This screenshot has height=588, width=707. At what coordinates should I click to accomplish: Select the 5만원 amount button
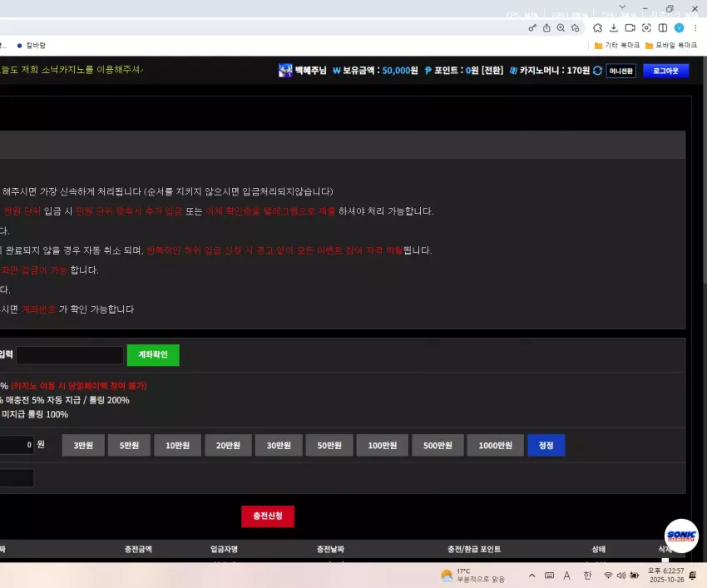click(x=129, y=446)
